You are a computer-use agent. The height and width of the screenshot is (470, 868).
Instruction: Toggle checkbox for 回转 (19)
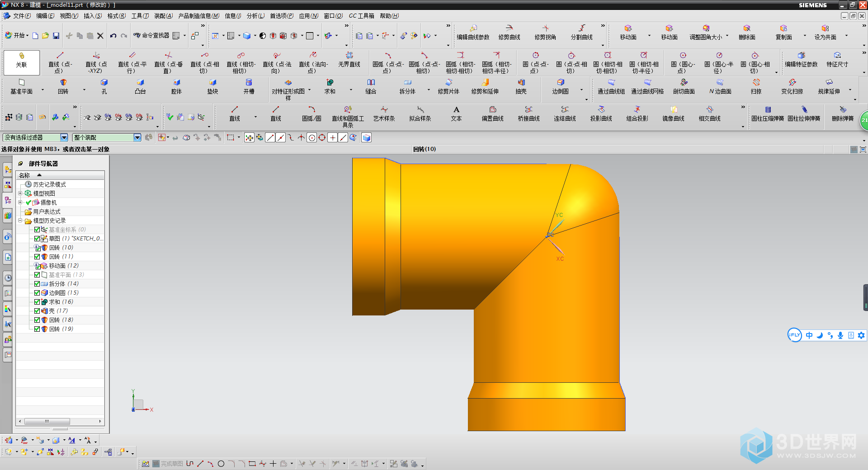click(37, 329)
